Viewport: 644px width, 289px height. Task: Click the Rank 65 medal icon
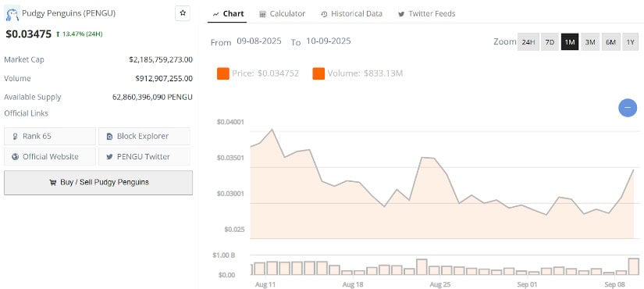15,136
